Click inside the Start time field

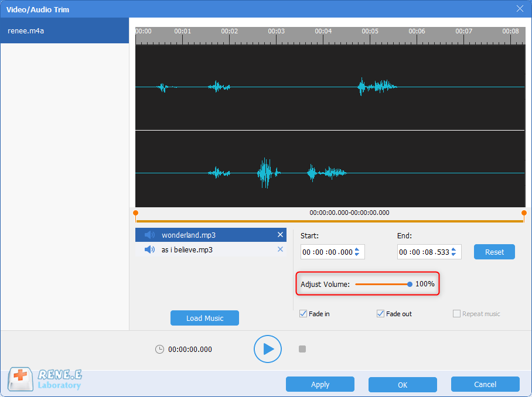[328, 251]
